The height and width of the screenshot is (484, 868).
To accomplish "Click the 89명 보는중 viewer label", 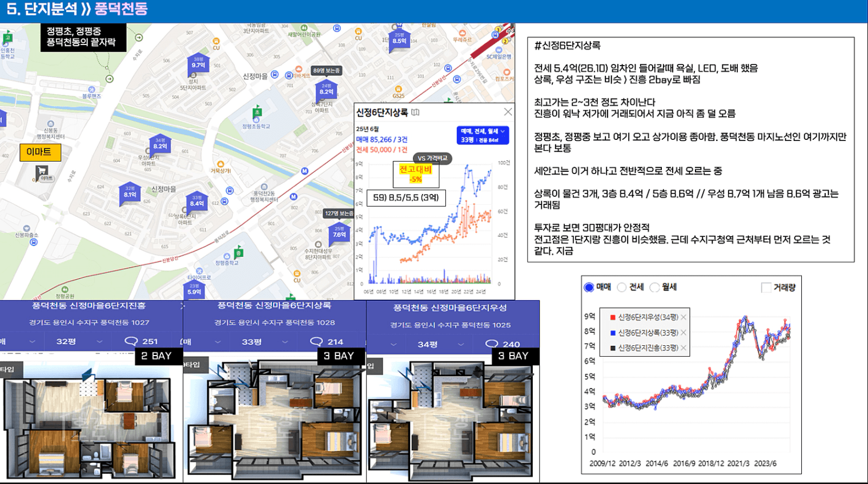I will [326, 71].
